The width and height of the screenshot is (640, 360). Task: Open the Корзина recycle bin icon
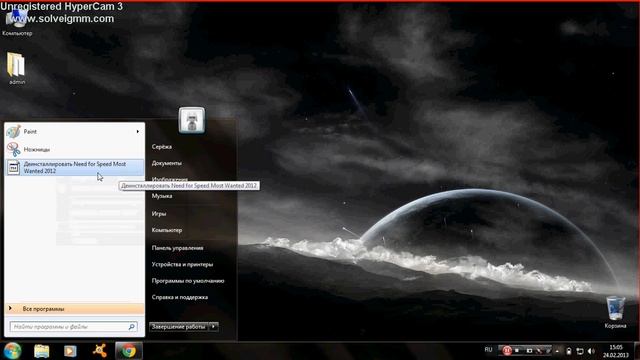click(615, 312)
